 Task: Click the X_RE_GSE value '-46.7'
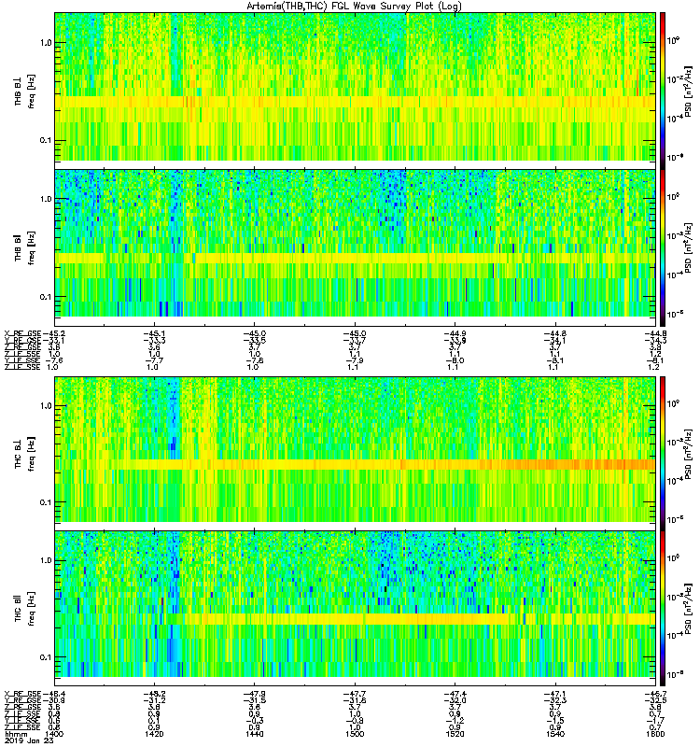click(x=655, y=694)
